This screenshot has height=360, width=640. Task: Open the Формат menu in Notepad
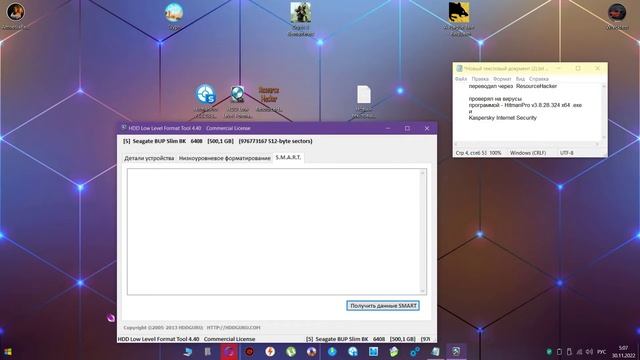click(x=502, y=79)
